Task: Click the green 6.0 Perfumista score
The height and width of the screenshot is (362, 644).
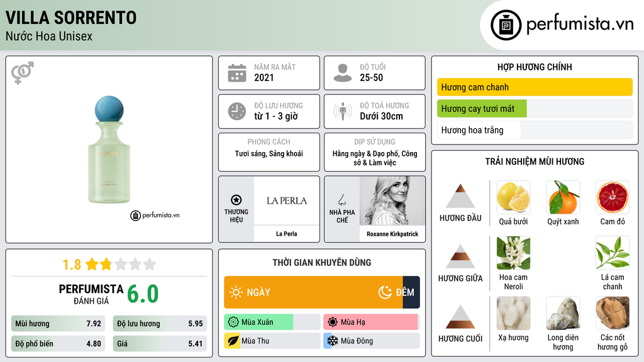Action: point(143,294)
